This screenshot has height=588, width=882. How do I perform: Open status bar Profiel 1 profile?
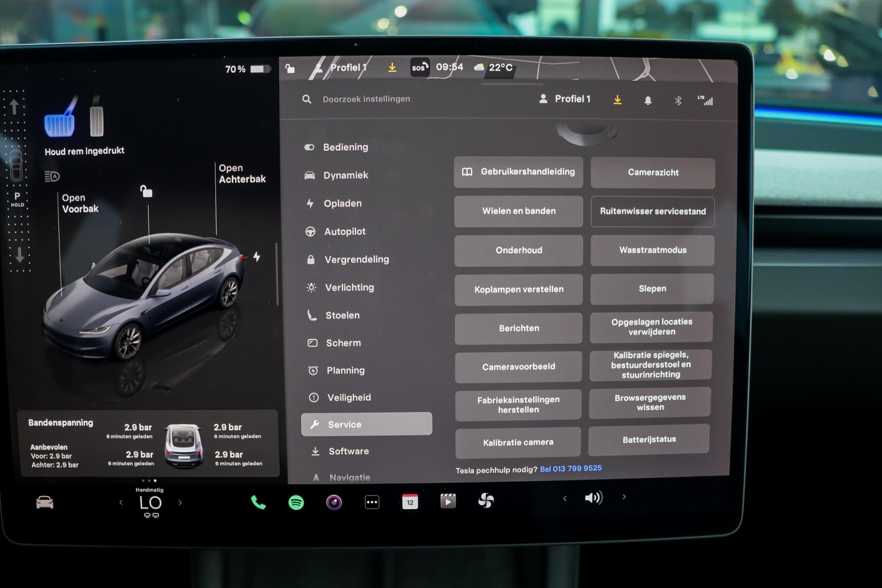click(x=341, y=68)
